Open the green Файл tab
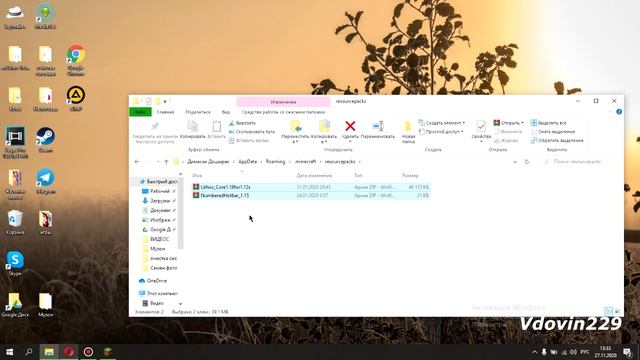This screenshot has height=360, width=640. 140,112
